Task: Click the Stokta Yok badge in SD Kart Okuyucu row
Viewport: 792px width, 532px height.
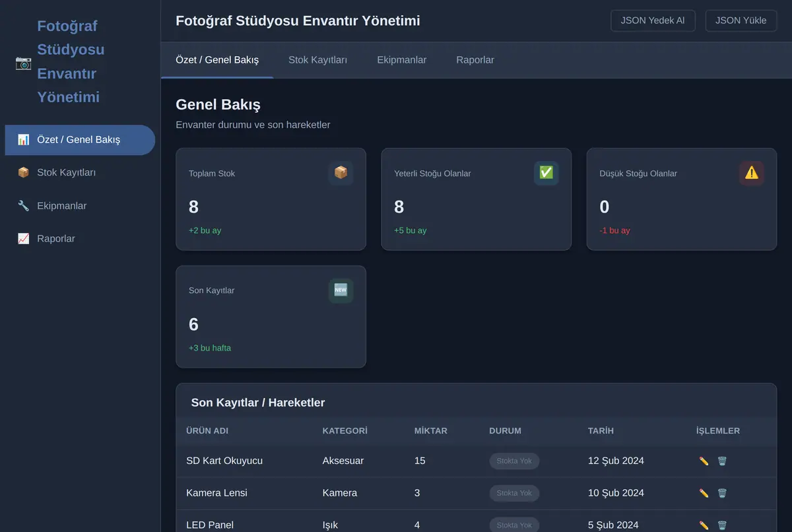Action: (514, 461)
